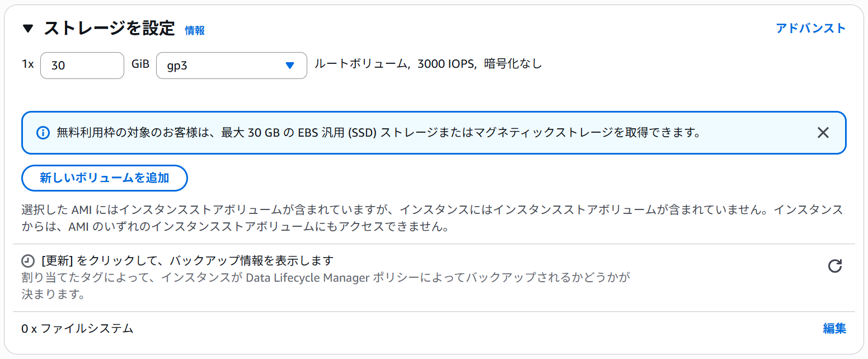Click the Data Lifecycle Manager description text
This screenshot has height=359, width=868.
tap(326, 278)
